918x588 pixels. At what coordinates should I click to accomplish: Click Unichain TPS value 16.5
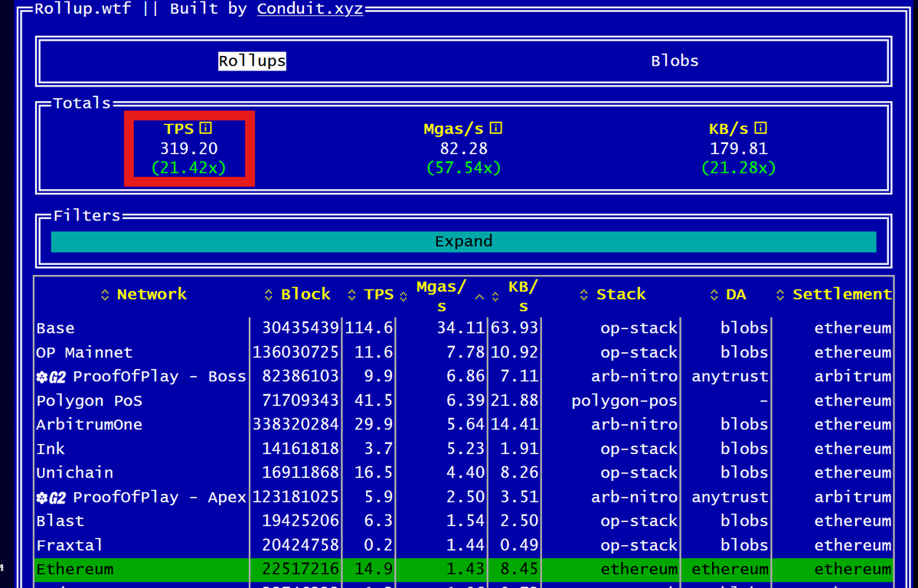(374, 472)
